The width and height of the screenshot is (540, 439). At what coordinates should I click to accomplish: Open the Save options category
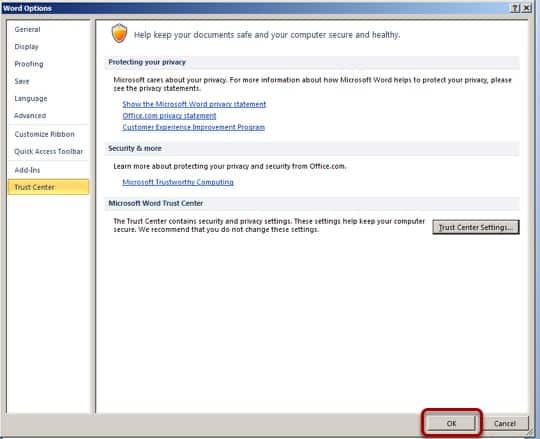[x=48, y=82]
